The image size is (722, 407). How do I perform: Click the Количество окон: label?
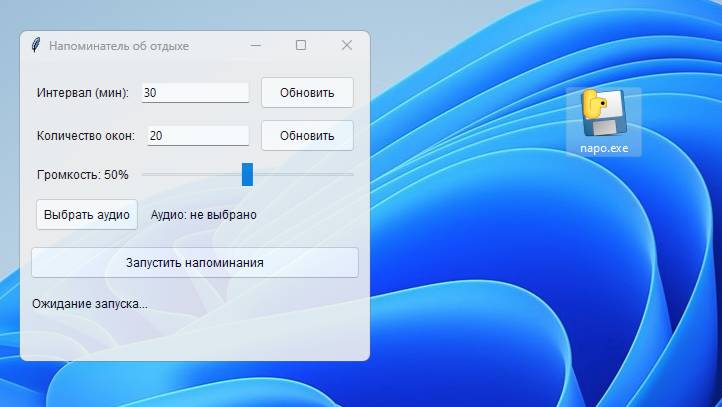click(86, 136)
